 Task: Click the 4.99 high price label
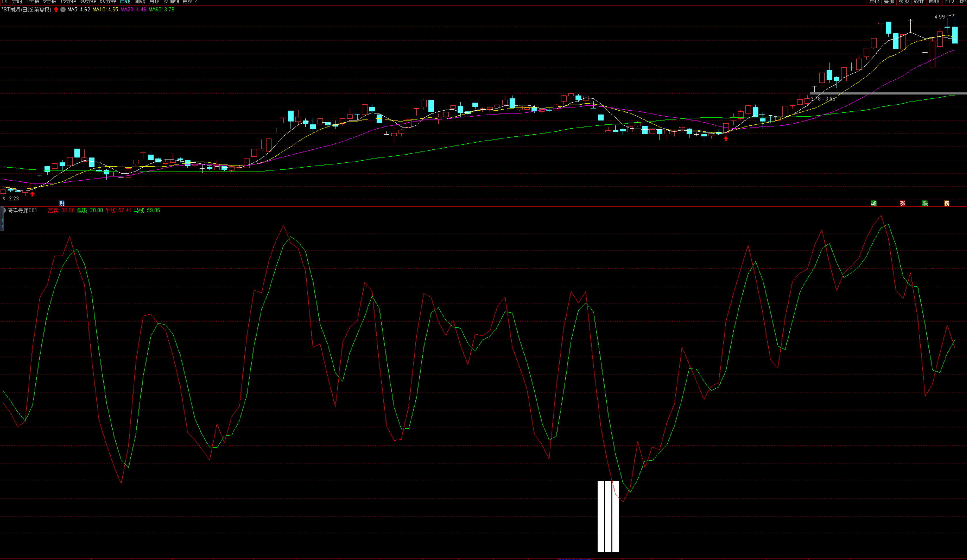pos(939,17)
